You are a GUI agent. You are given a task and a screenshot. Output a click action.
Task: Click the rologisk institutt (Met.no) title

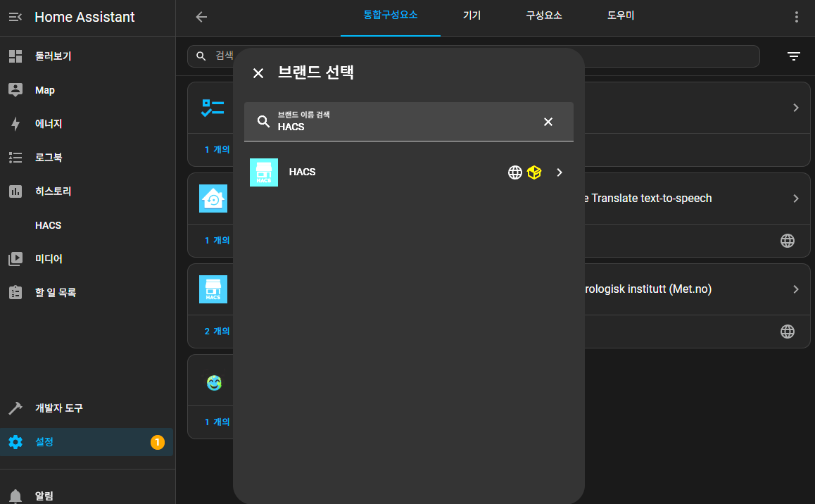648,289
